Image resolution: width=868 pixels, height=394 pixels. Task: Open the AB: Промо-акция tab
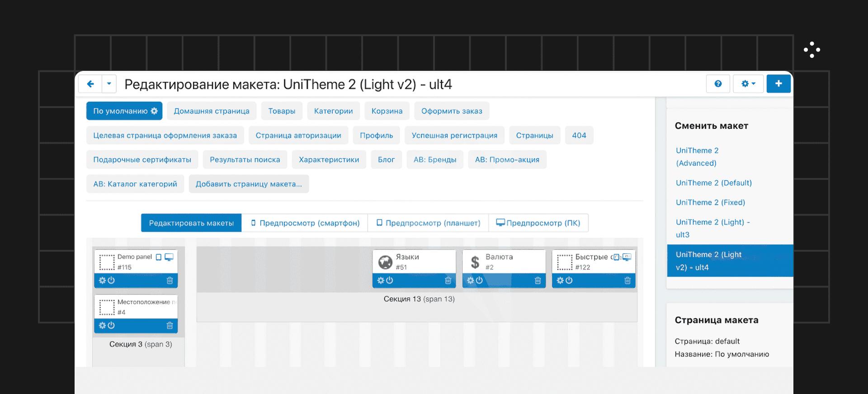coord(507,159)
